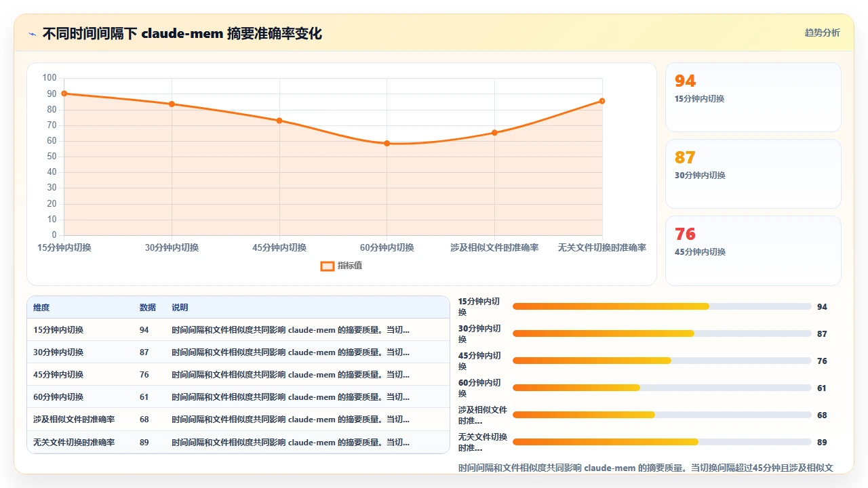Open the stat card showing 94
Image resolution: width=868 pixels, height=488 pixels.
753,98
